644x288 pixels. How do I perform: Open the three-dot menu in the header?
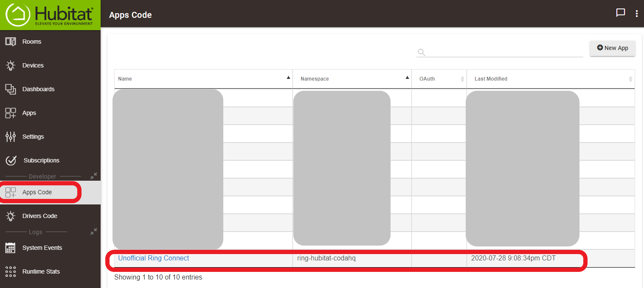point(637,14)
